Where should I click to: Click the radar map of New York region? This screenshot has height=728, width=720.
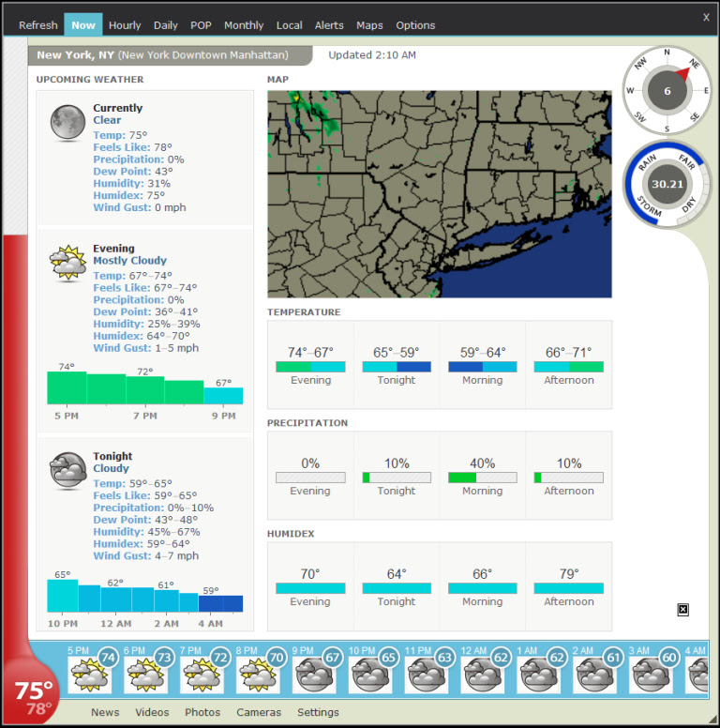tap(440, 194)
